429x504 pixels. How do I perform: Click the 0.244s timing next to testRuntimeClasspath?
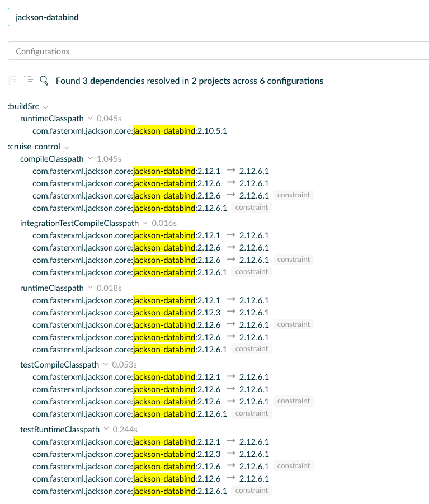pos(125,430)
